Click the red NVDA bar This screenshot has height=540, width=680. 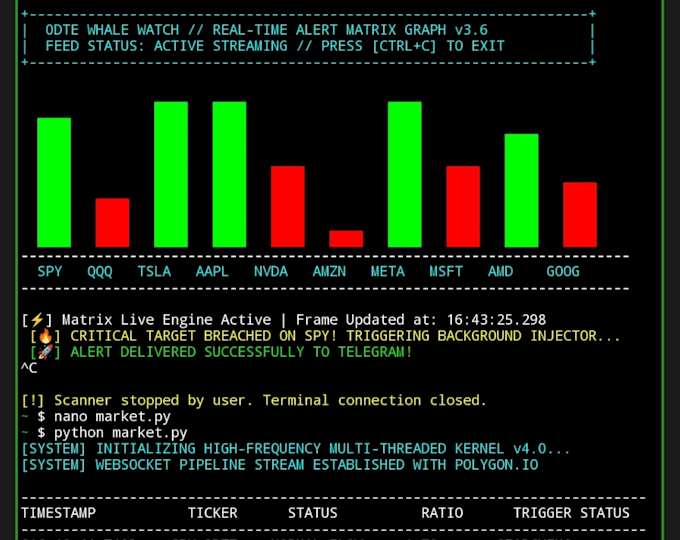pyautogui.click(x=288, y=207)
